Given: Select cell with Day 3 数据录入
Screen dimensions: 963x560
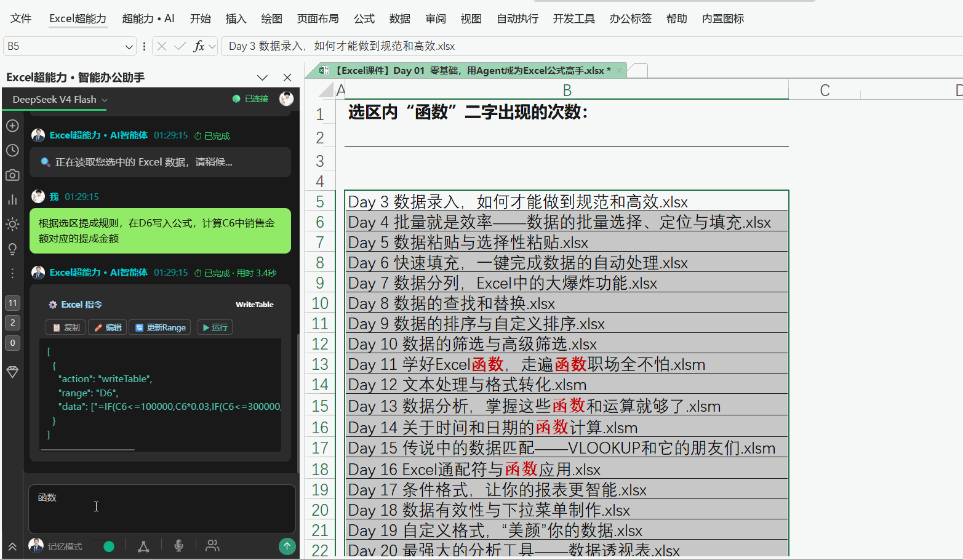Looking at the screenshot, I should click(566, 201).
